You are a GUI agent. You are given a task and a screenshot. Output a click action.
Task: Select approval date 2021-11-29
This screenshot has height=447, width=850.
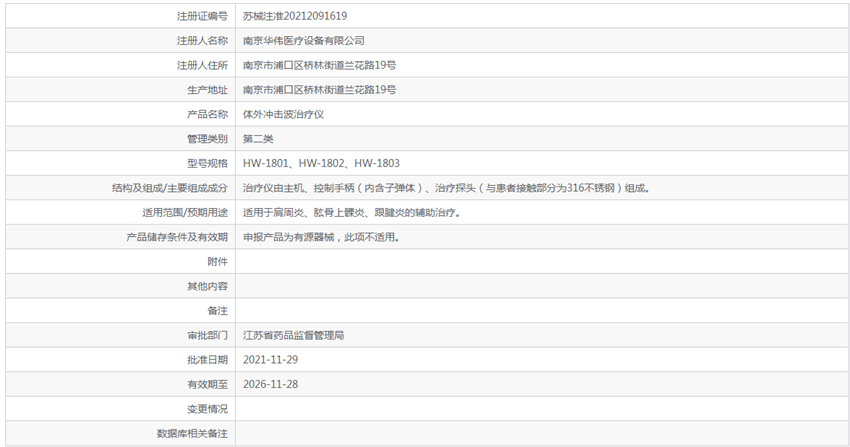(271, 360)
